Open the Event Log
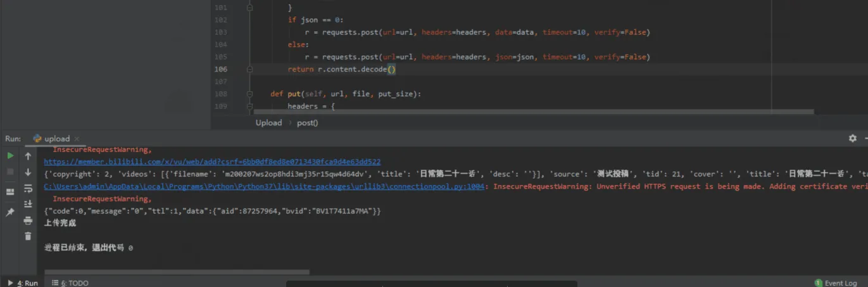The image size is (868, 287). pyautogui.click(x=836, y=283)
